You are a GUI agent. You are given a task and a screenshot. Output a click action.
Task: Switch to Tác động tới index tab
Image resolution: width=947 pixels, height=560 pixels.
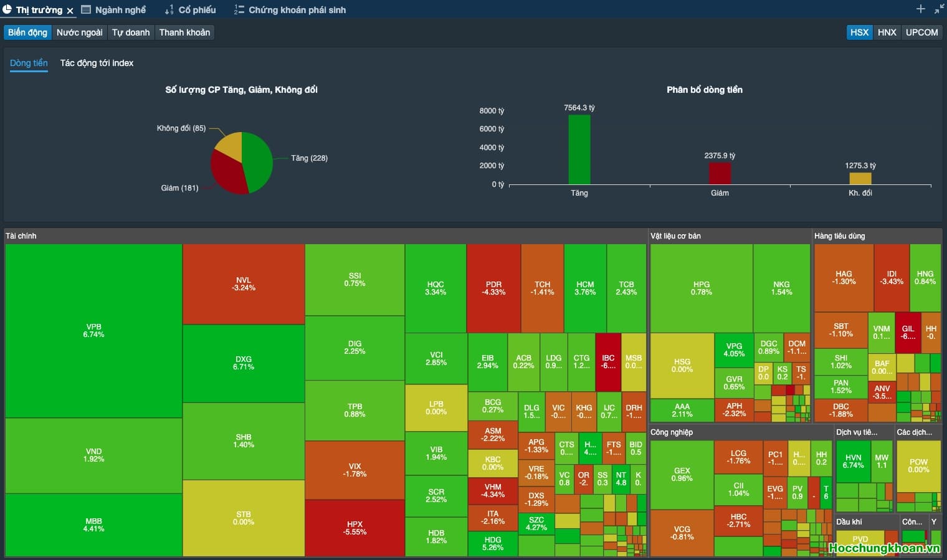[x=97, y=63]
